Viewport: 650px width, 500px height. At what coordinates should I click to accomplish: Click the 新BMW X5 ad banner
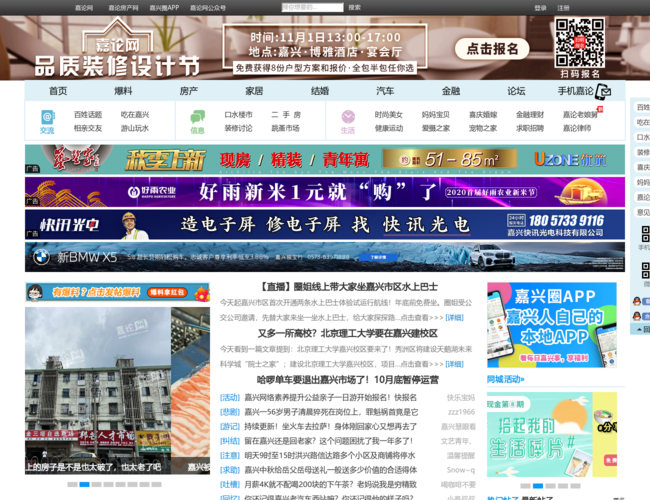click(325, 257)
